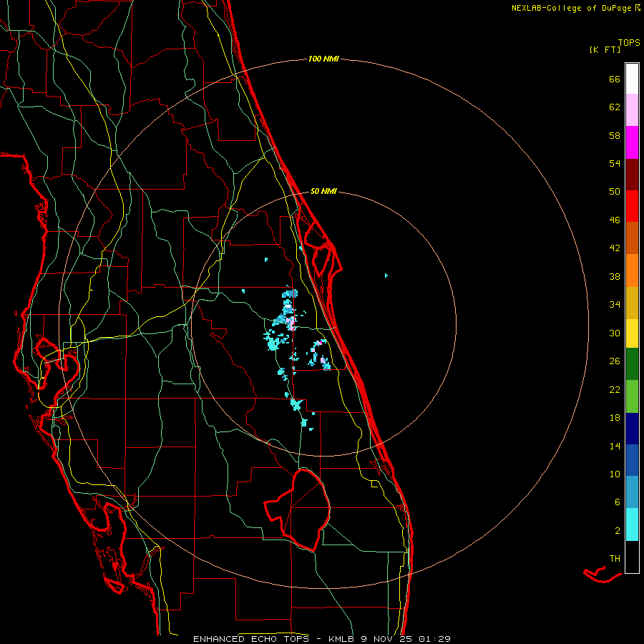Click the KMLB radar site identifier
Screen dimensions: 644x644
[342, 639]
